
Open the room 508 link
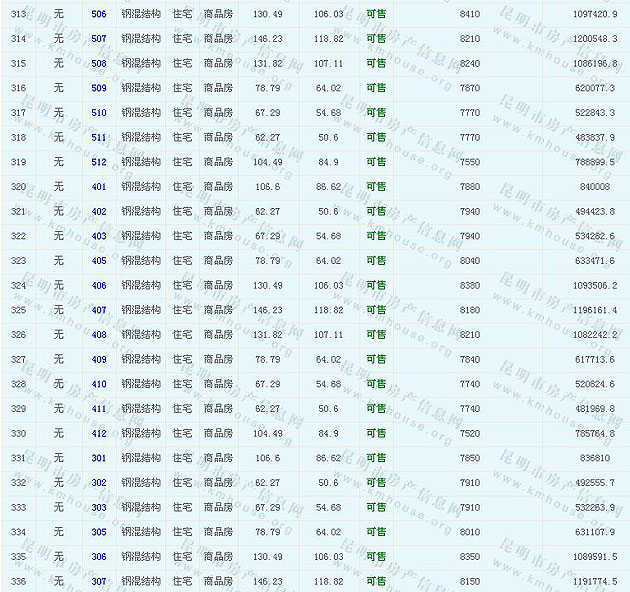(98, 63)
